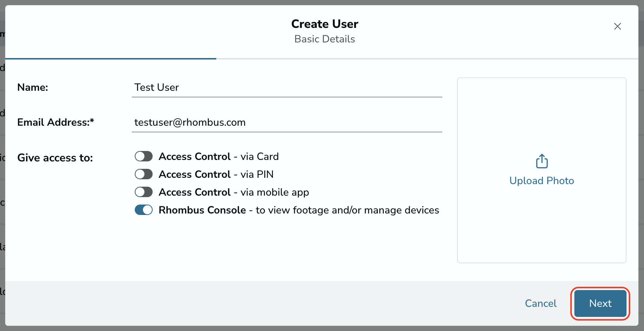Click the Upload Photo link text
The image size is (644, 331).
click(542, 181)
